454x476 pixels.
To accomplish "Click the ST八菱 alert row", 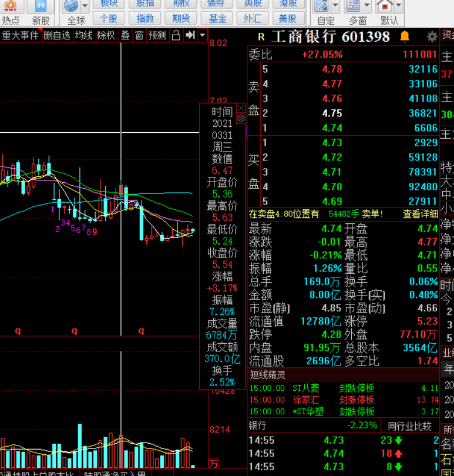I will (344, 388).
